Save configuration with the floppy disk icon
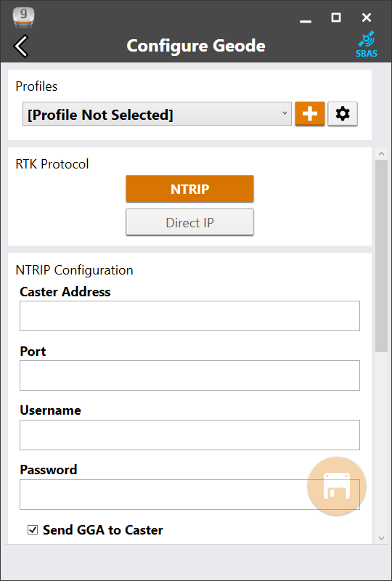 pos(337,486)
